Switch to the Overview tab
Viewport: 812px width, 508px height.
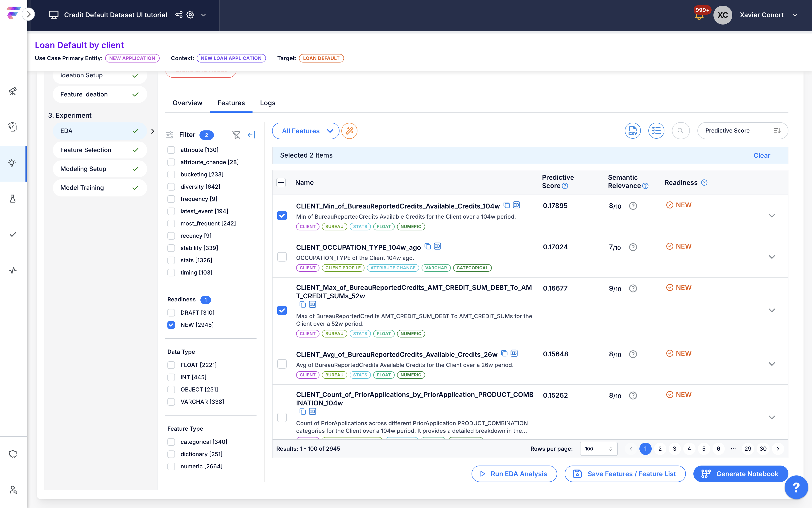[187, 103]
